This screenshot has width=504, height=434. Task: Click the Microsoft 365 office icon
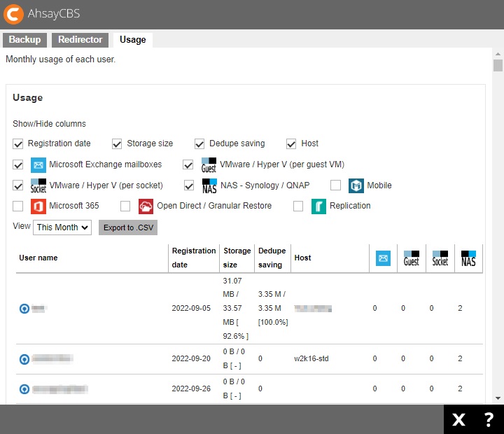pyautogui.click(x=38, y=206)
